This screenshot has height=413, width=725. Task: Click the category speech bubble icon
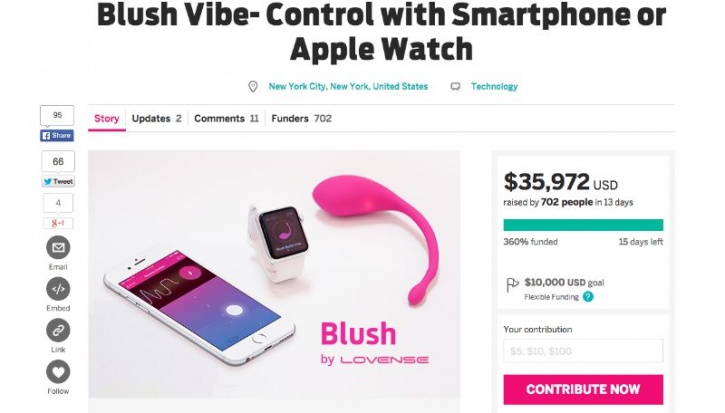[455, 86]
